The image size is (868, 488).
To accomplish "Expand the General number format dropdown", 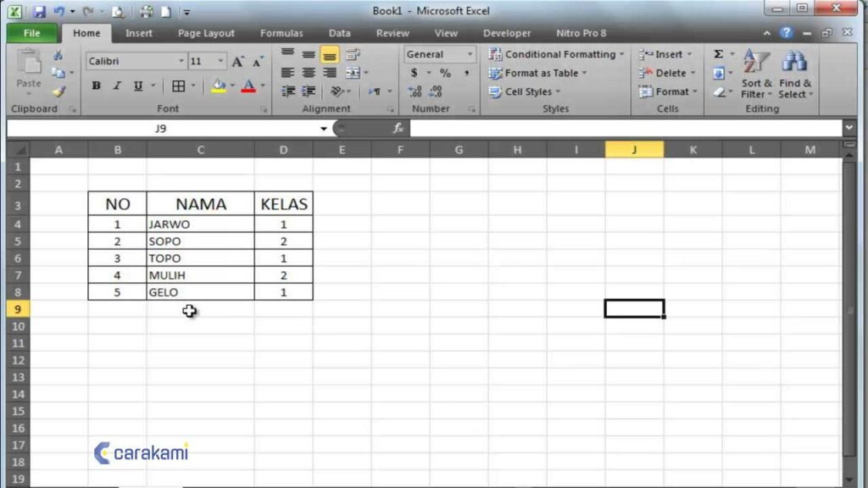I will 470,54.
